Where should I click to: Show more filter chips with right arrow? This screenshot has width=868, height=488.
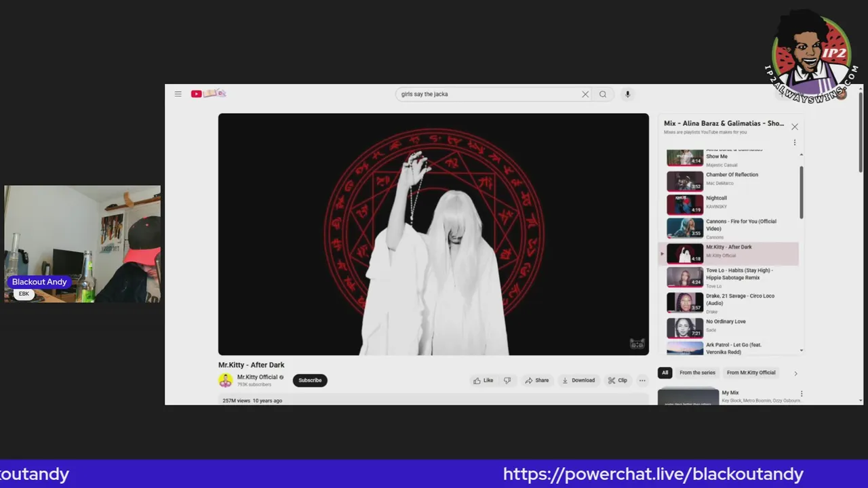(x=795, y=373)
